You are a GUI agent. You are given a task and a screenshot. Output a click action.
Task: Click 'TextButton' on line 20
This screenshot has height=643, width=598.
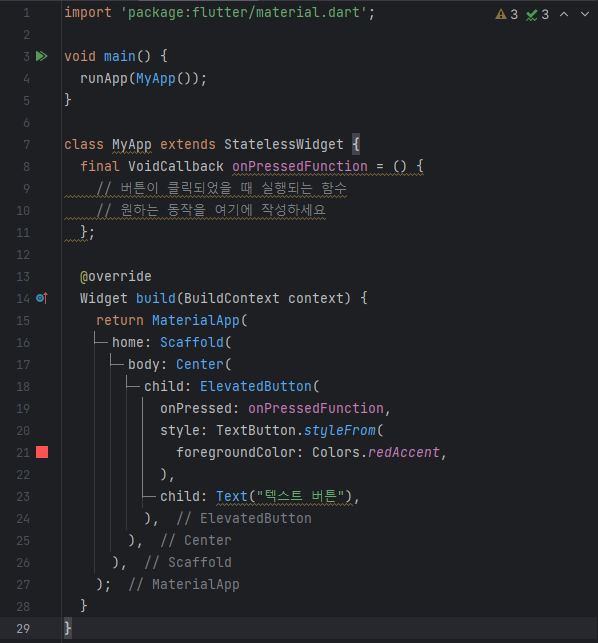click(x=256, y=430)
